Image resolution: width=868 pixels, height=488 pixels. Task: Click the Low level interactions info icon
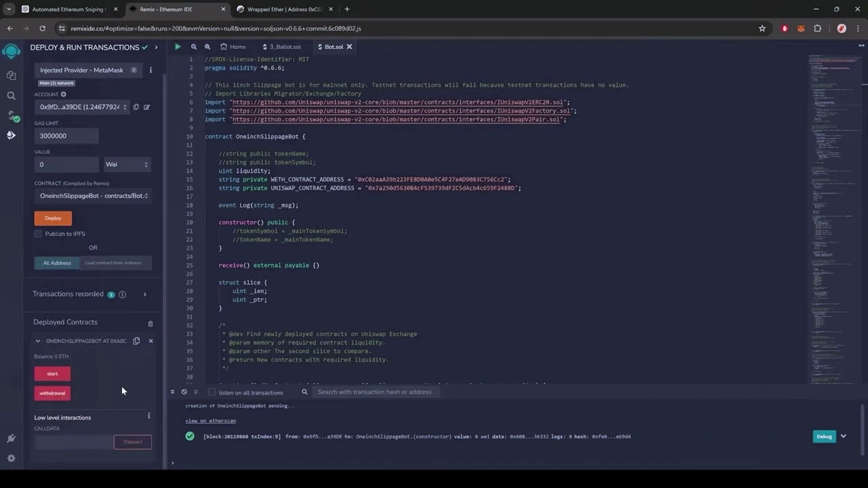click(x=149, y=416)
